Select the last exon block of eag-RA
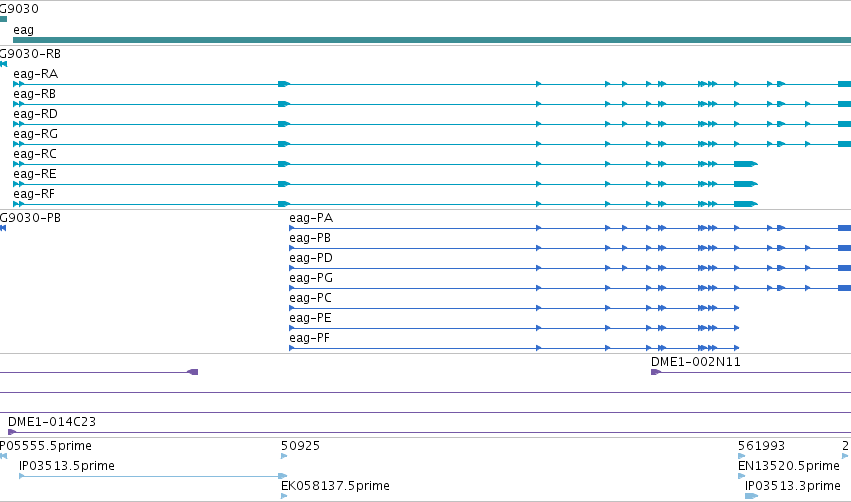This screenshot has height=502, width=851. (844, 84)
